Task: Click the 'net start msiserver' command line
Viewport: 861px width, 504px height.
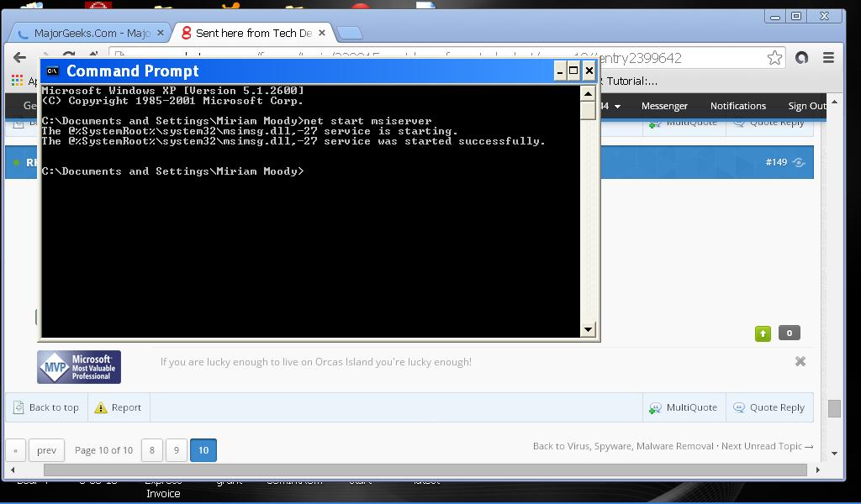Action: tap(236, 121)
